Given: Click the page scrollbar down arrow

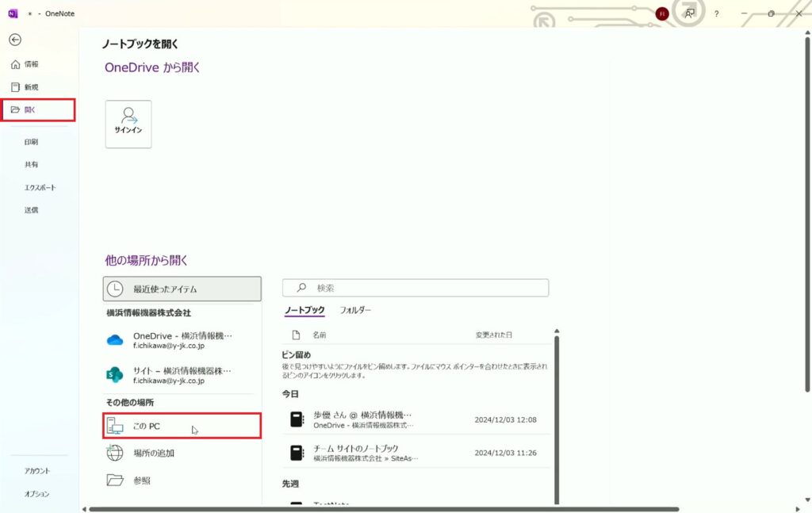Looking at the screenshot, I should (807, 500).
